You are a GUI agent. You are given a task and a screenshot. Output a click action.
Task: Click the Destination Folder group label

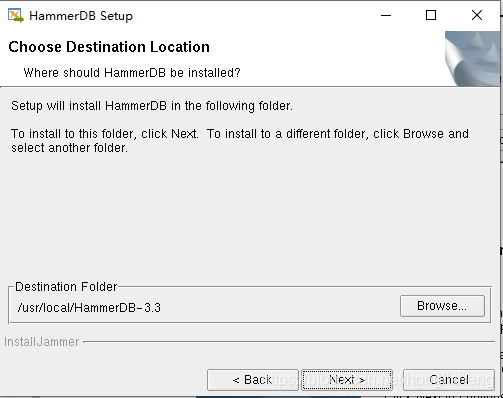coord(66,287)
